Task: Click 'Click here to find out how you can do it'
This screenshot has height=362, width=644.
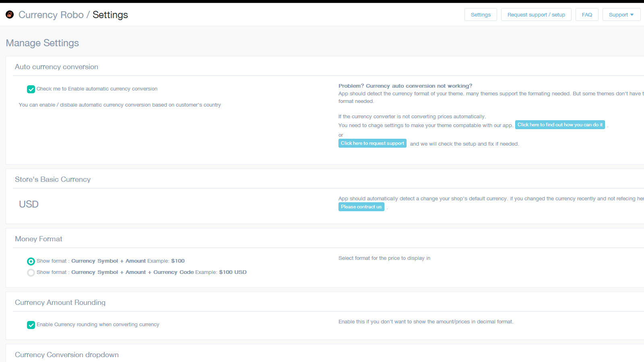Action: coord(560,125)
